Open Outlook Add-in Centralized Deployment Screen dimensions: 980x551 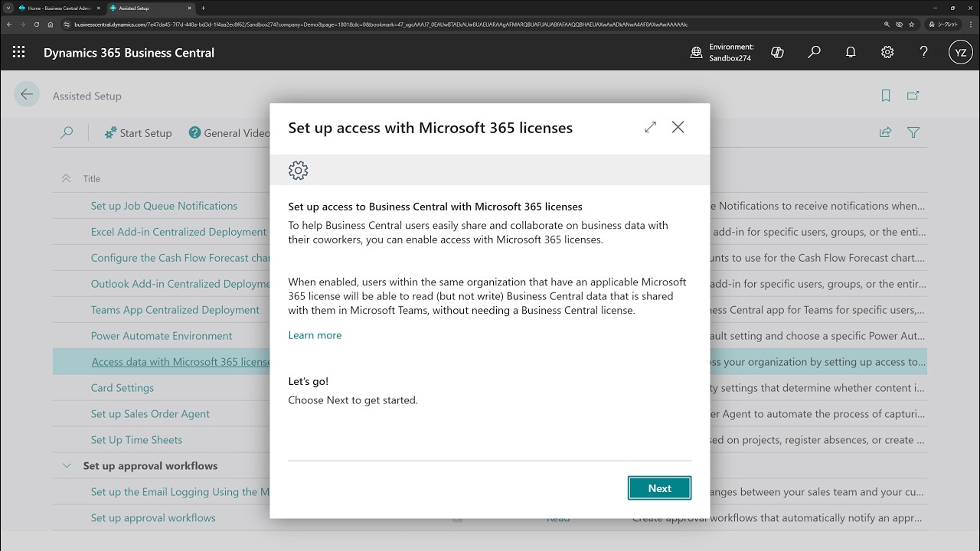pyautogui.click(x=181, y=284)
